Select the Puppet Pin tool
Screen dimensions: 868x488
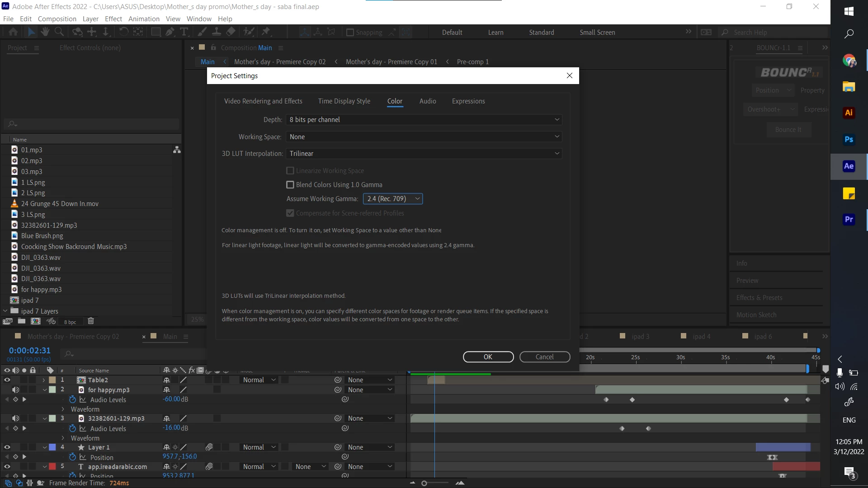(x=266, y=32)
